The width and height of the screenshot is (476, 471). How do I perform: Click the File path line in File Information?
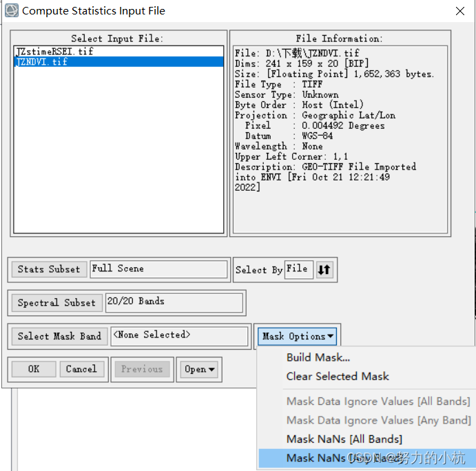click(x=297, y=53)
